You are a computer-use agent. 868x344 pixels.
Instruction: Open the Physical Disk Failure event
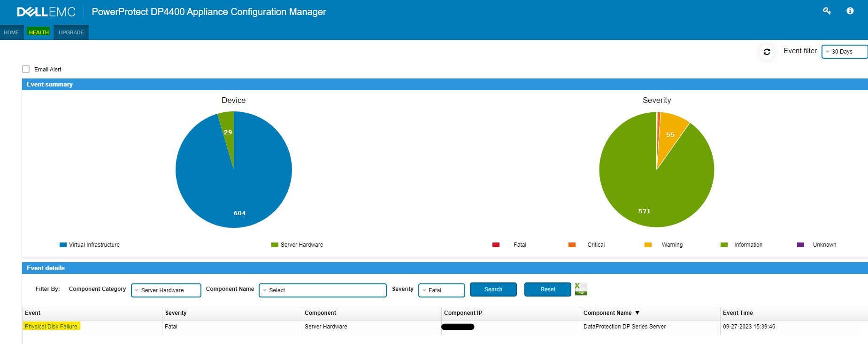[51, 327]
